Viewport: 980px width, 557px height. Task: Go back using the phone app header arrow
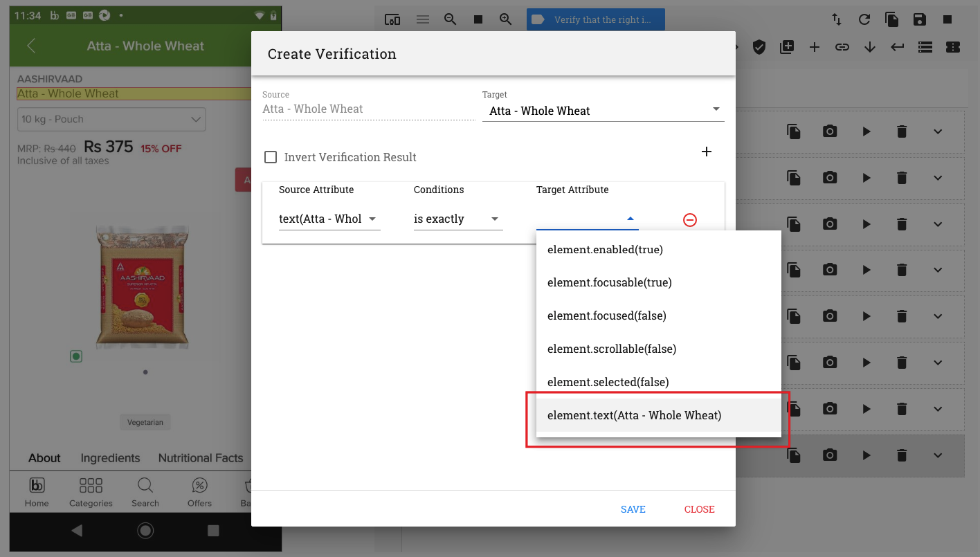tap(31, 46)
